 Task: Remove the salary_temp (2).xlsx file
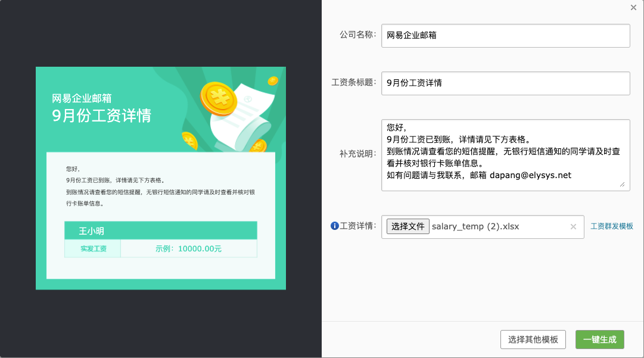tap(573, 226)
